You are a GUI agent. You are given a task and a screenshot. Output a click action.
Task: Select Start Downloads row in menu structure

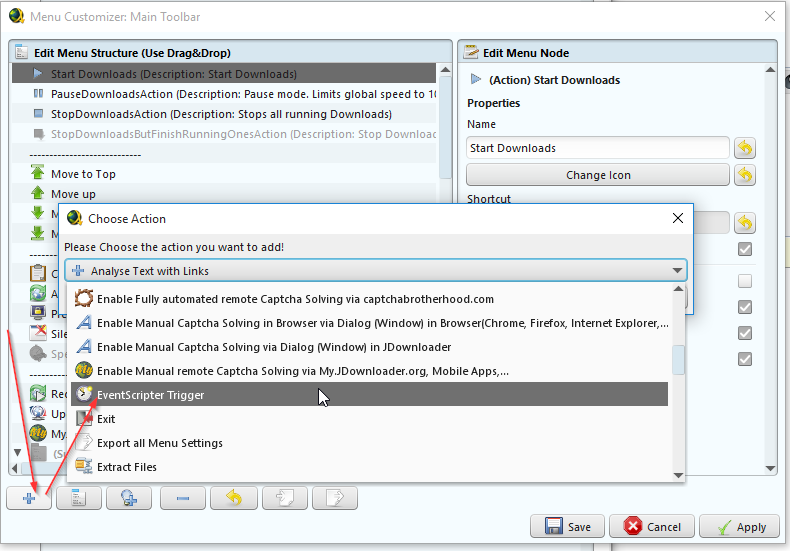coord(224,74)
